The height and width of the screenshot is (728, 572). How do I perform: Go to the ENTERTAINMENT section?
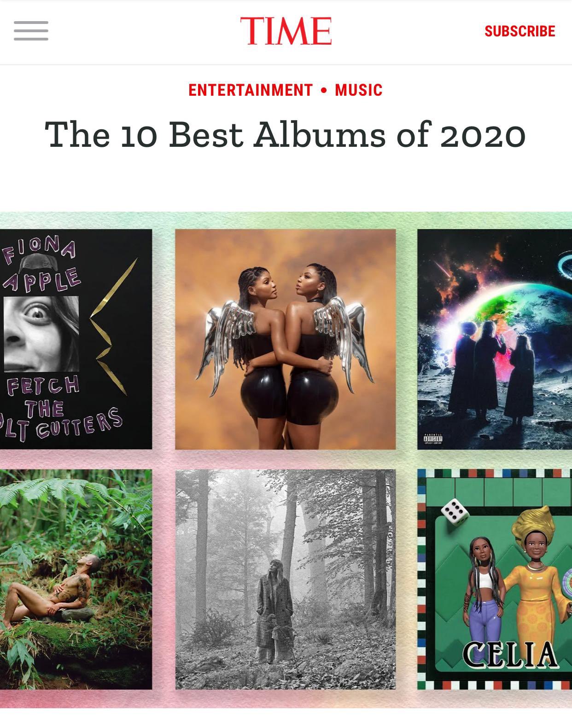(x=251, y=90)
